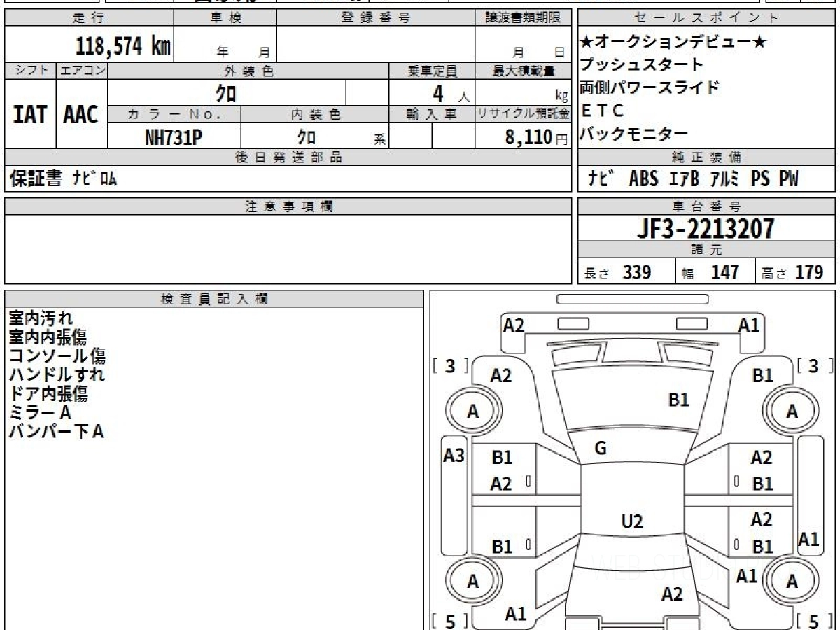Select the height value 高さ 179
This screenshot has width=840, height=630.
tap(792, 272)
